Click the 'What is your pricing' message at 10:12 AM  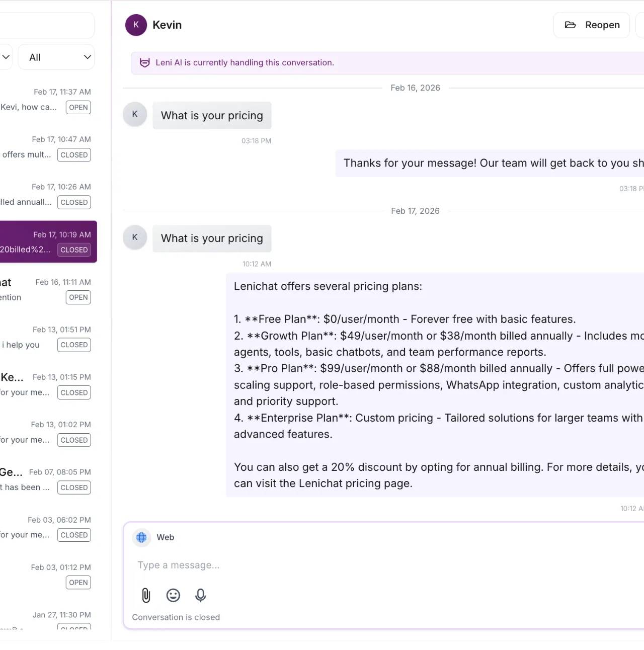pyautogui.click(x=212, y=238)
